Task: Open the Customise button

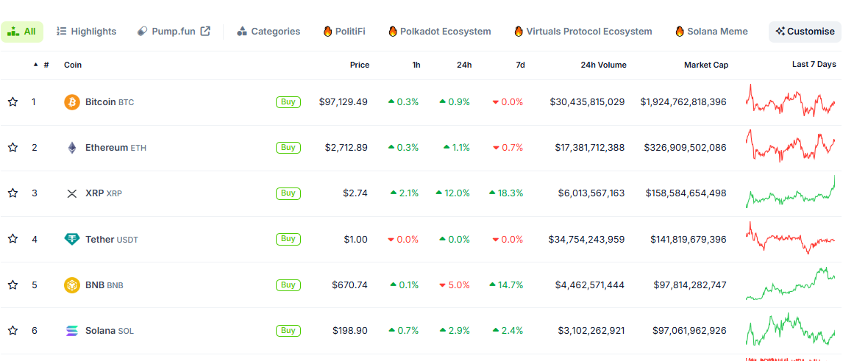Action: point(805,32)
